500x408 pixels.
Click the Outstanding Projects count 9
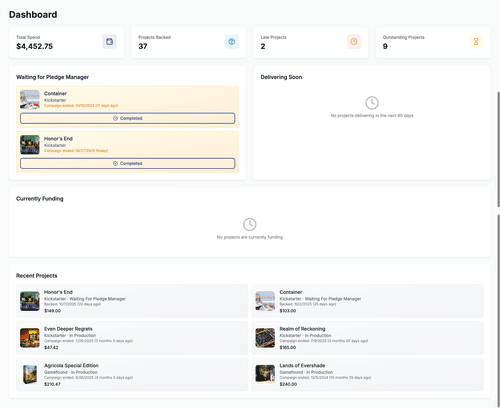pyautogui.click(x=385, y=46)
